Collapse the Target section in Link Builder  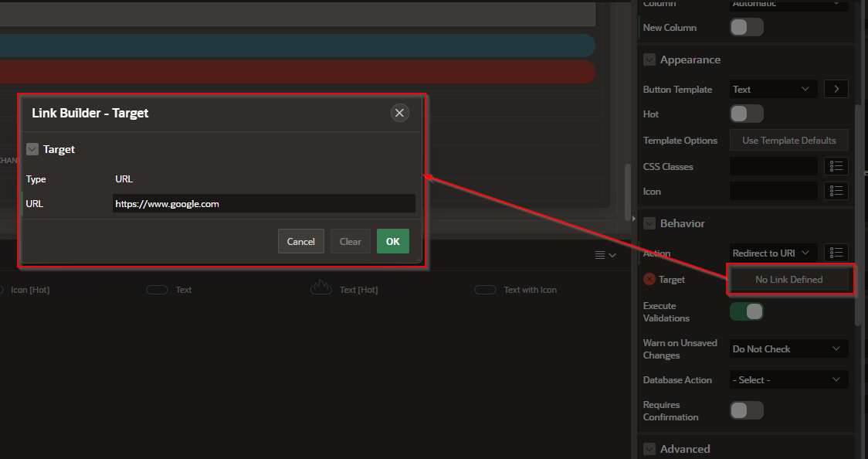(x=32, y=149)
